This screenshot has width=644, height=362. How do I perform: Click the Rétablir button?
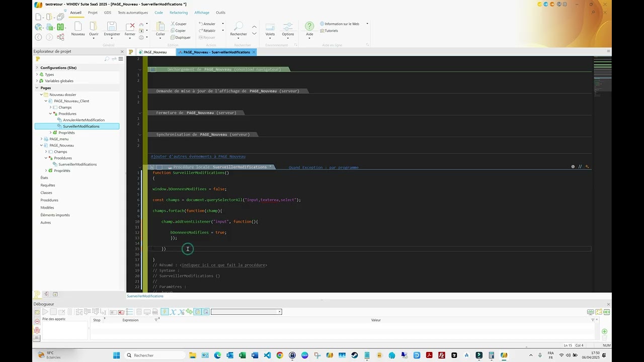coord(207,31)
